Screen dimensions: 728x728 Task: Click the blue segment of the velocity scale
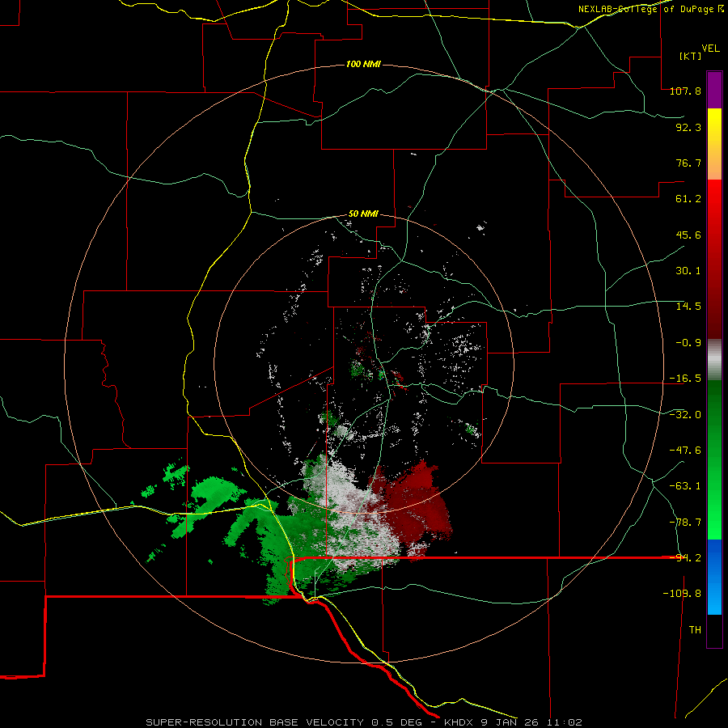(714, 577)
